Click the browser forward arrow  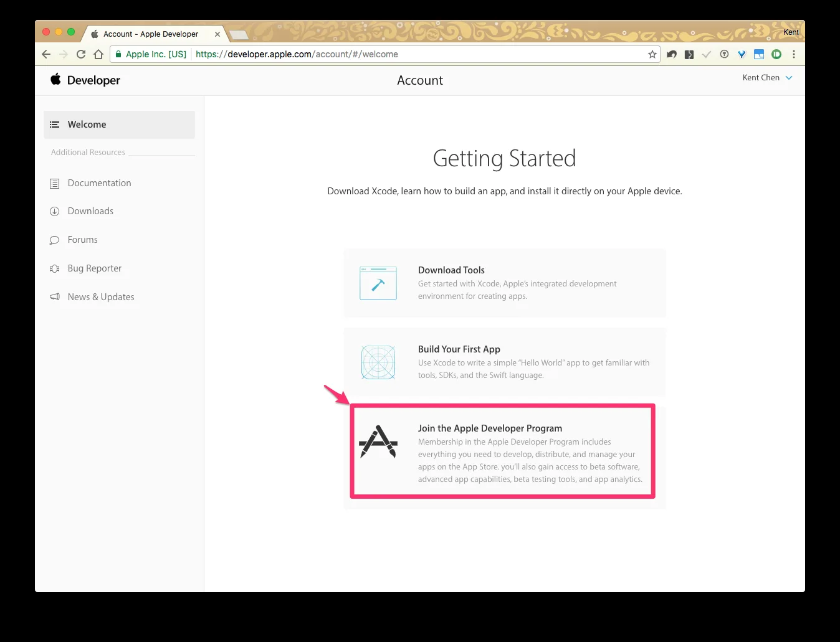[x=64, y=54]
